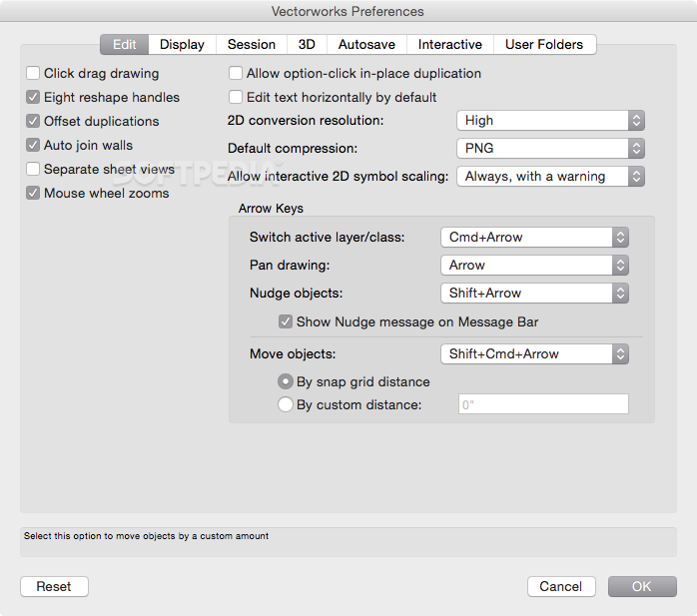Open Allow interactive 2D symbol scaling dropdown

click(550, 176)
